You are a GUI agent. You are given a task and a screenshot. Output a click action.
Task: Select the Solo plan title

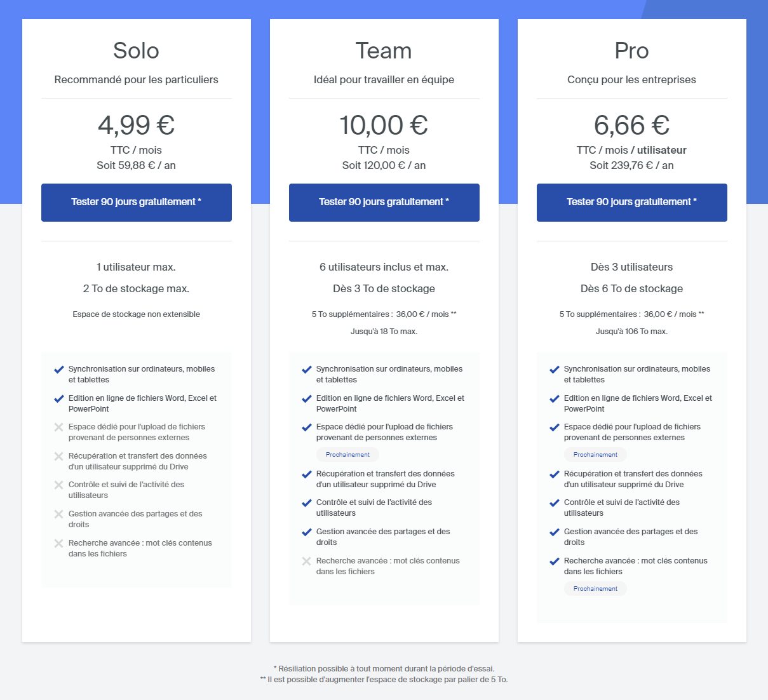(136, 51)
